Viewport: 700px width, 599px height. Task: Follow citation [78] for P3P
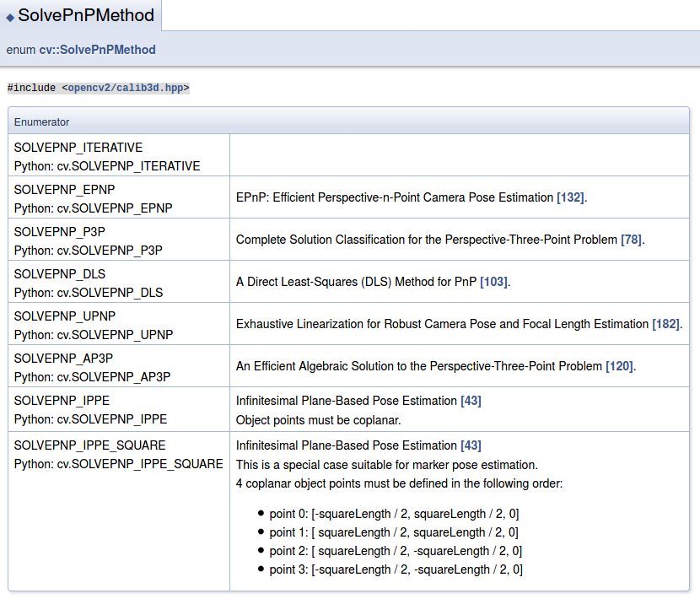point(631,240)
